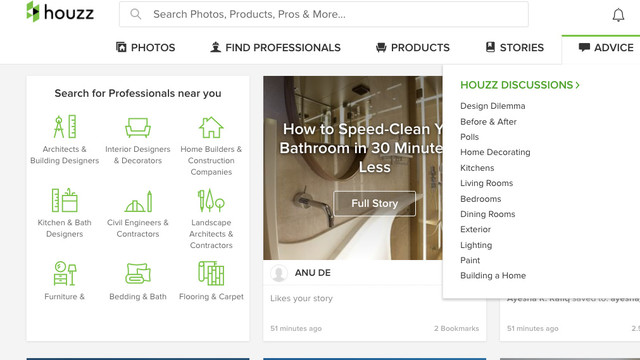This screenshot has width=640, height=360.
Task: Click the bathroom story image
Action: pos(353,168)
